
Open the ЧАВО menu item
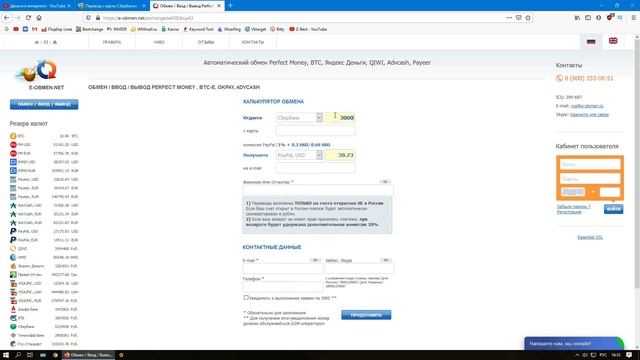tap(159, 42)
